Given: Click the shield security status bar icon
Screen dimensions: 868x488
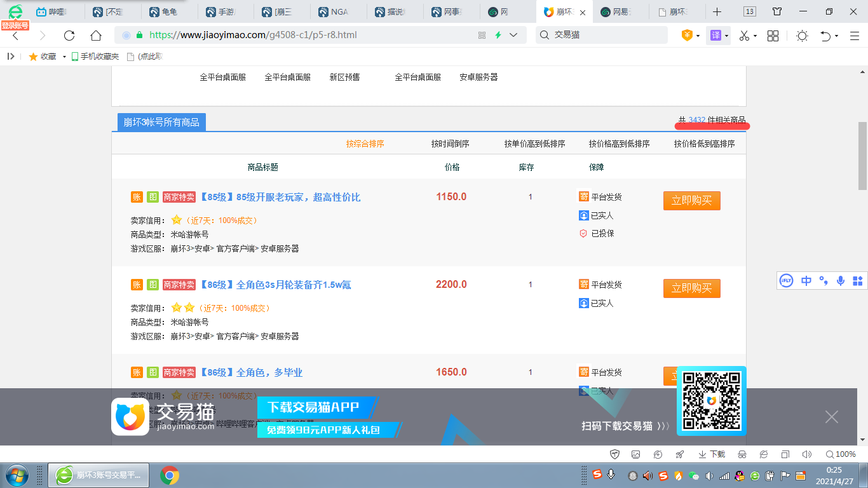Looking at the screenshot, I should click(x=614, y=454).
